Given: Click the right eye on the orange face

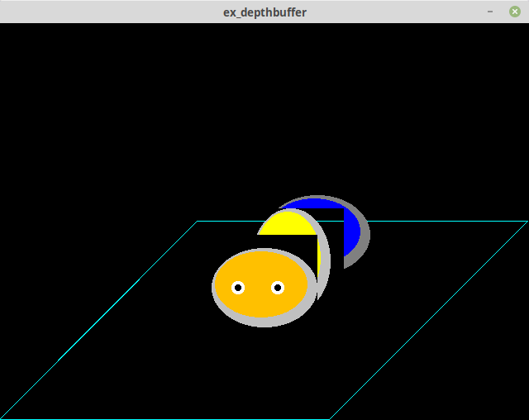Looking at the screenshot, I should pos(278,288).
